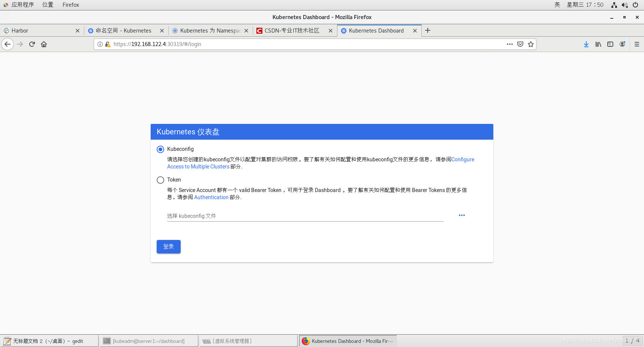Screen dimensions: 644x347
Task: Open gedit 无标题文档 2 in taskbar
Action: click(49, 341)
